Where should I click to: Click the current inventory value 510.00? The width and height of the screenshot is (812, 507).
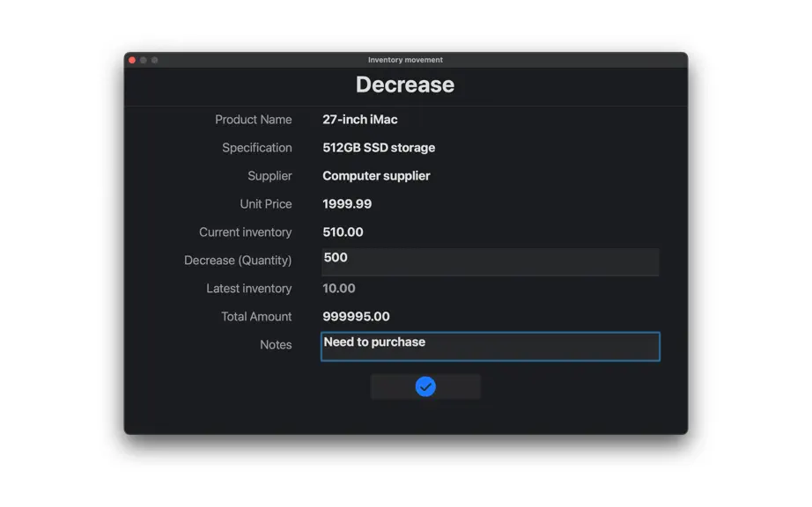[x=343, y=231]
